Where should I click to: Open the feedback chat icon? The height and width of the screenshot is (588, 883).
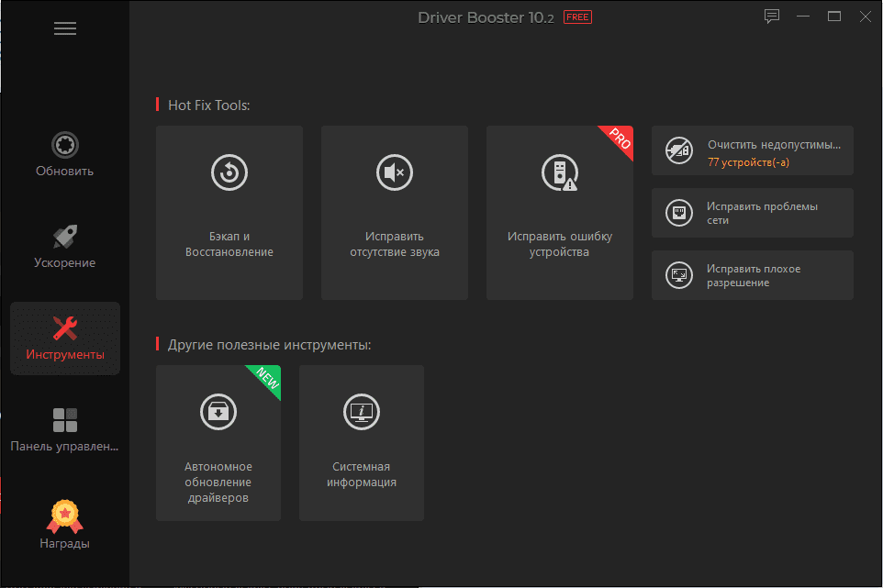pyautogui.click(x=772, y=17)
